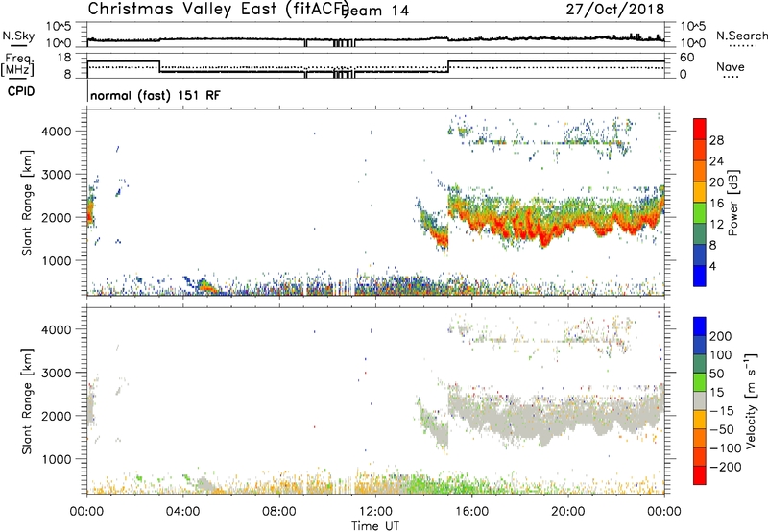Click the "Nave" legend label
The image size is (768, 532).
point(730,67)
